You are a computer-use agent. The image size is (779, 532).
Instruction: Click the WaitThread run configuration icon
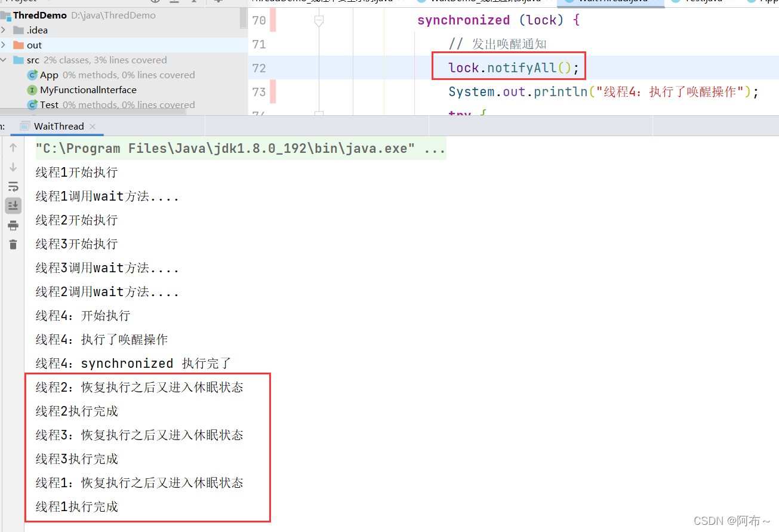click(x=24, y=126)
